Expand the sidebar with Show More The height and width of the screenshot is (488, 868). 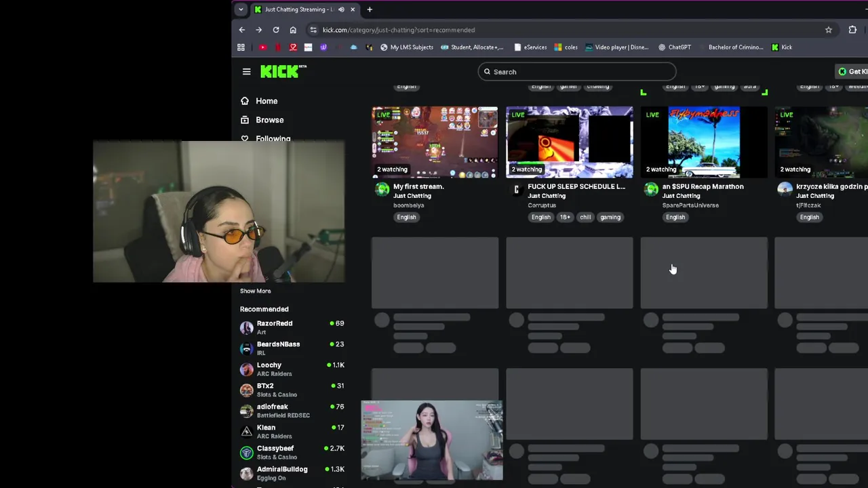pyautogui.click(x=255, y=291)
